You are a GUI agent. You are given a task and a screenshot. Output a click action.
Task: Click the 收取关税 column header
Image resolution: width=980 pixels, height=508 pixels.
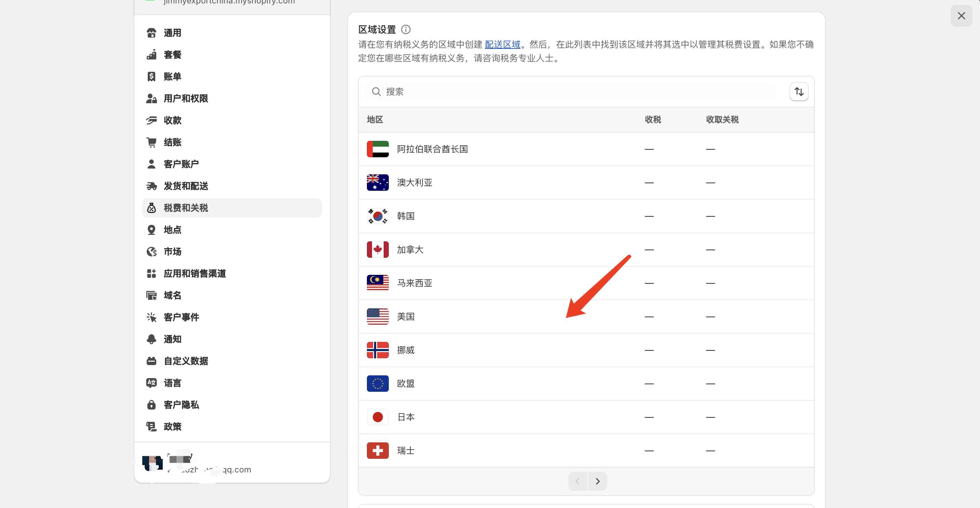722,120
